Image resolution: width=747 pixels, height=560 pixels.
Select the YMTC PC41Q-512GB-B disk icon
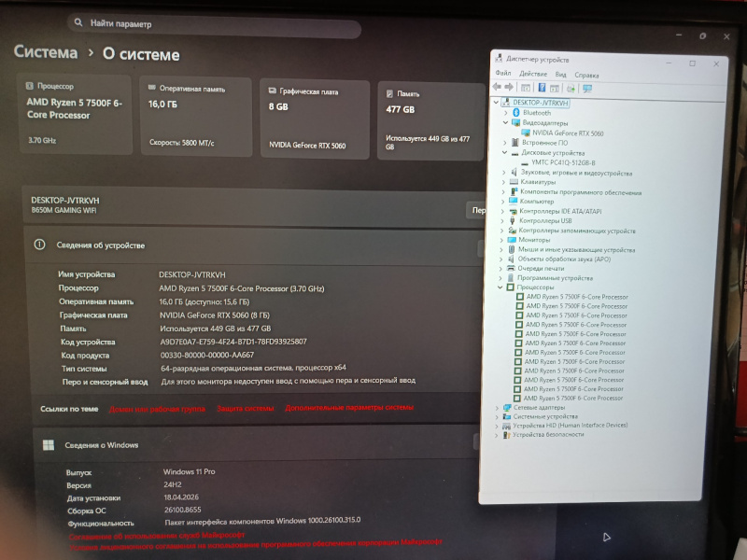coord(525,162)
